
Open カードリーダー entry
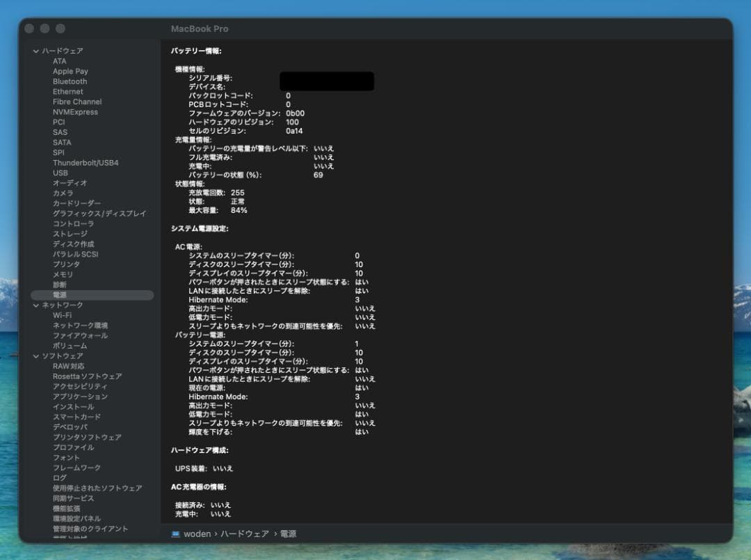pyautogui.click(x=76, y=203)
